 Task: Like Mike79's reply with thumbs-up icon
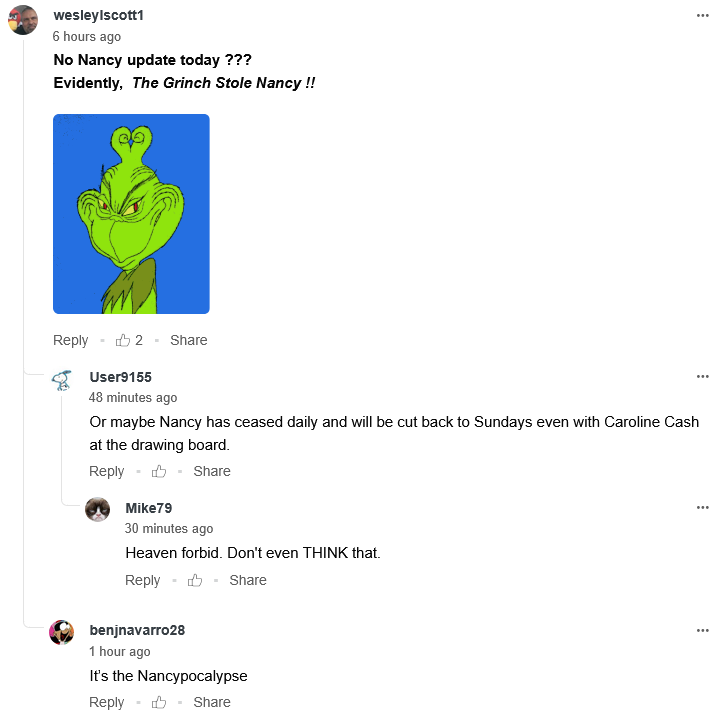point(195,580)
